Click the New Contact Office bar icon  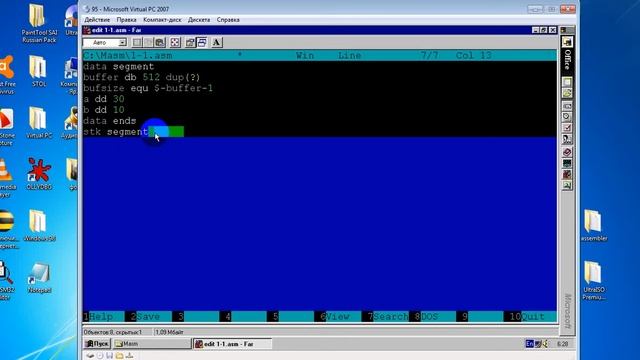tap(567, 139)
